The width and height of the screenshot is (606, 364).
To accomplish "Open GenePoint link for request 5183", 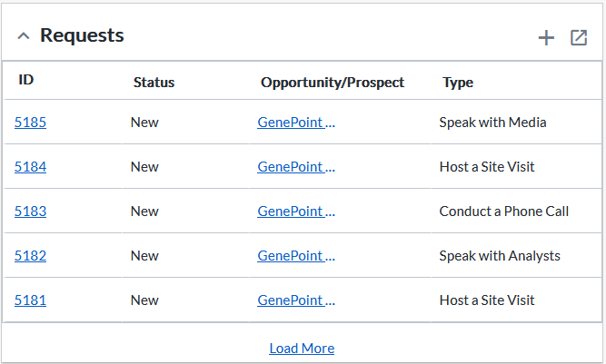I will click(x=296, y=212).
